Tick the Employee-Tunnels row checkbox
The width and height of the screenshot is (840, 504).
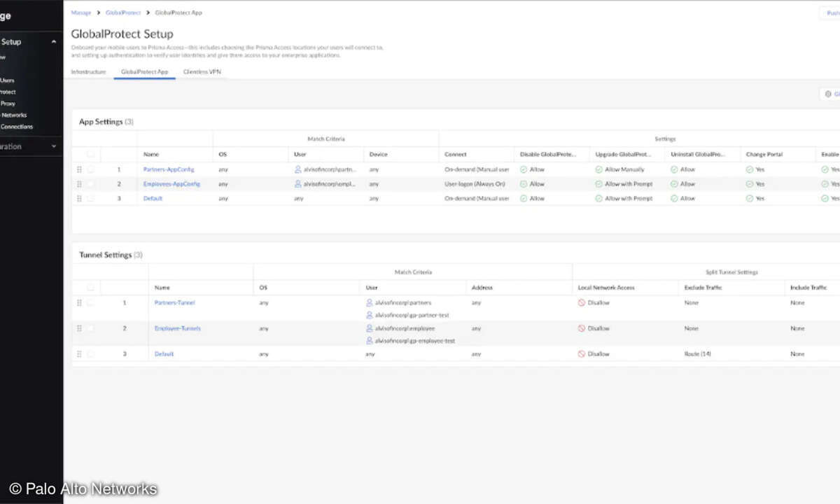(x=90, y=328)
